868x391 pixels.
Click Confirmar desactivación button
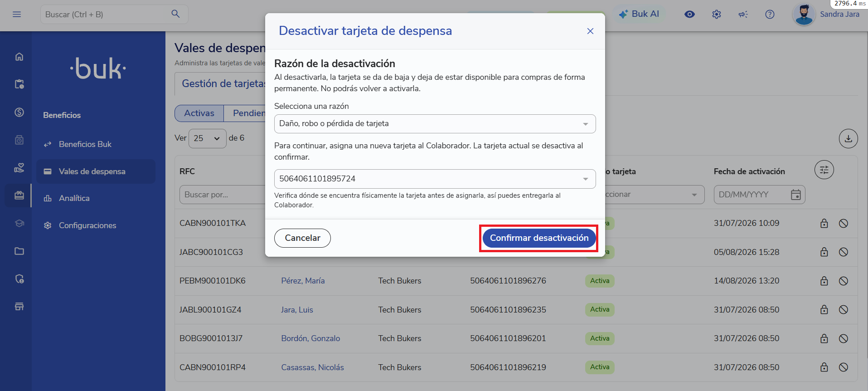[539, 238]
